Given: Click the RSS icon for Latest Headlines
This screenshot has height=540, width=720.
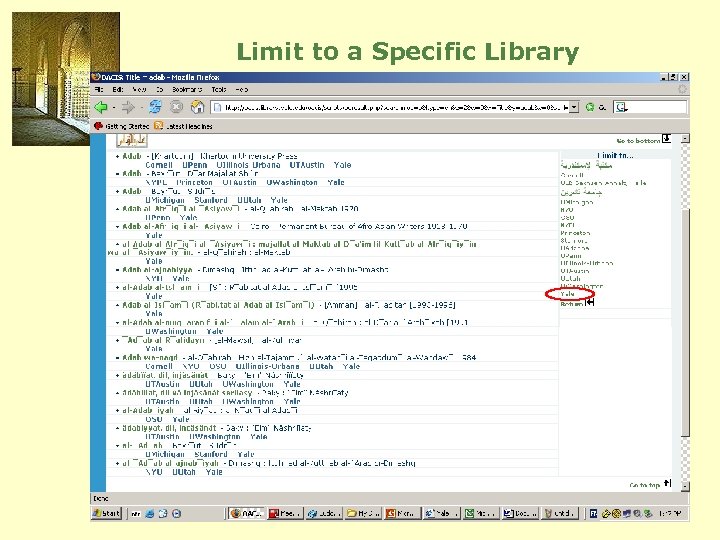Looking at the screenshot, I should click(158, 126).
